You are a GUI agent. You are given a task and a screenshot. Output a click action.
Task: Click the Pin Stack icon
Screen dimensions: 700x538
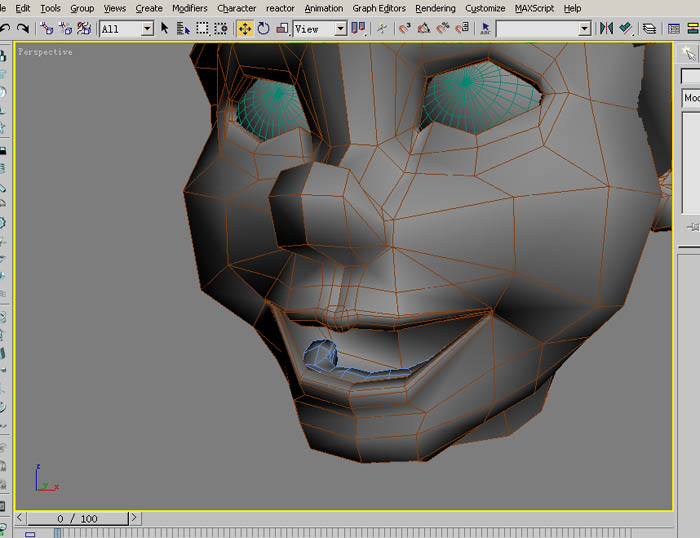pyautogui.click(x=693, y=227)
